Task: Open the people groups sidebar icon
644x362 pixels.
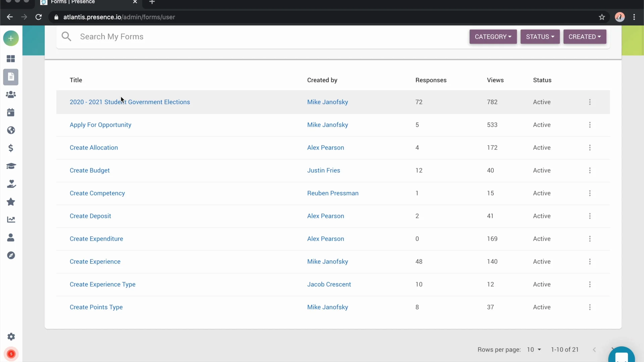Action: coord(11,95)
